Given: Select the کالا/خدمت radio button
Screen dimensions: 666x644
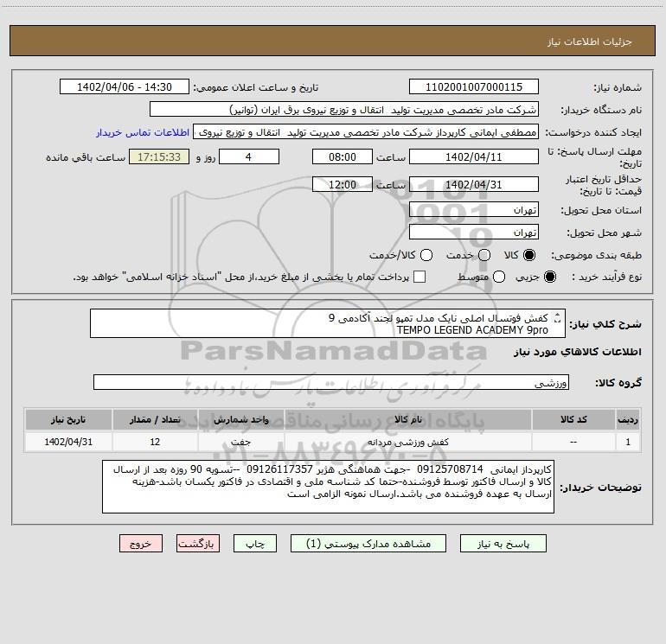Looking at the screenshot, I should [x=426, y=255].
